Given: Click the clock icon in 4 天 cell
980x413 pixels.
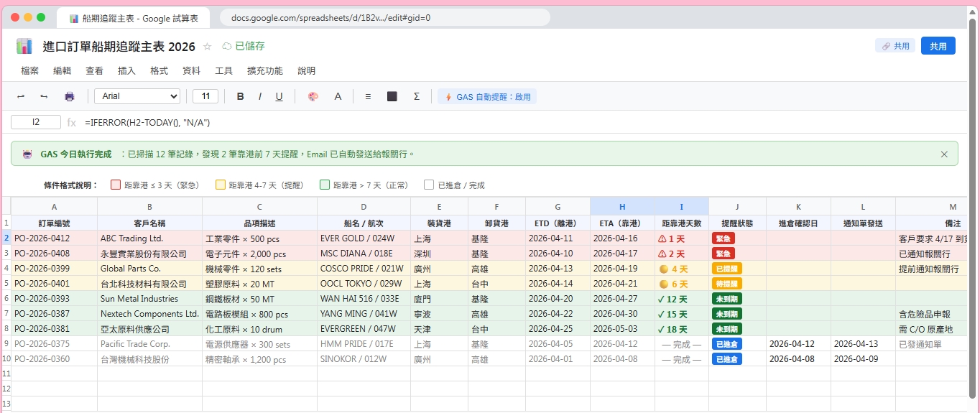Looking at the screenshot, I should (663, 269).
